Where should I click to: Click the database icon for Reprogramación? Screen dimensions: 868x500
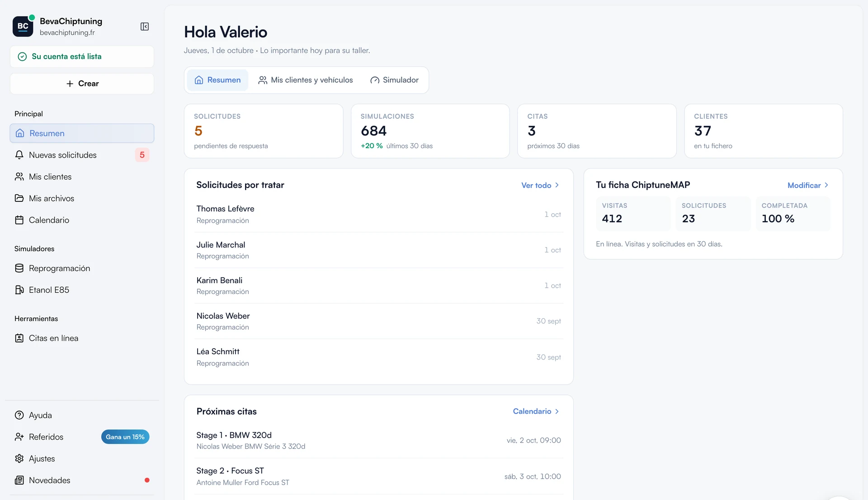[x=19, y=268]
